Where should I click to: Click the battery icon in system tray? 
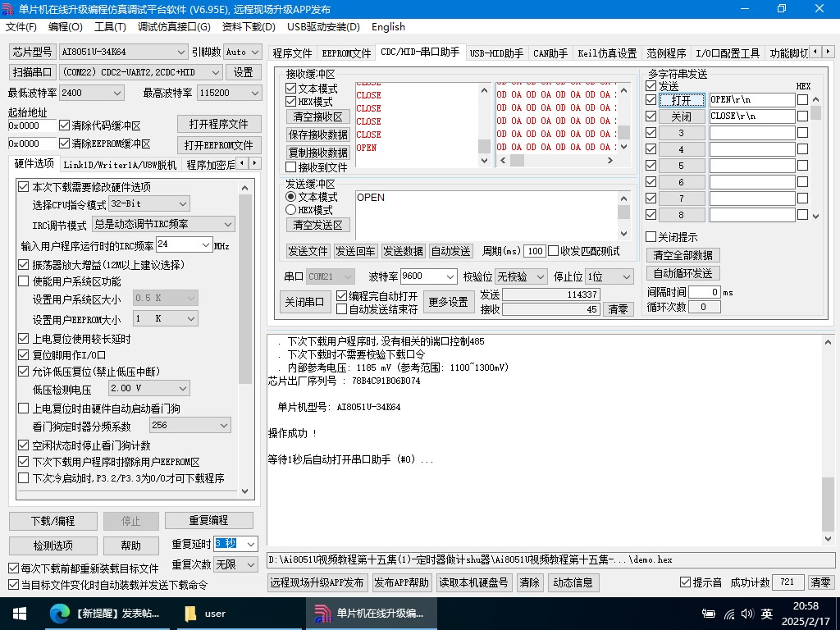[x=709, y=614]
